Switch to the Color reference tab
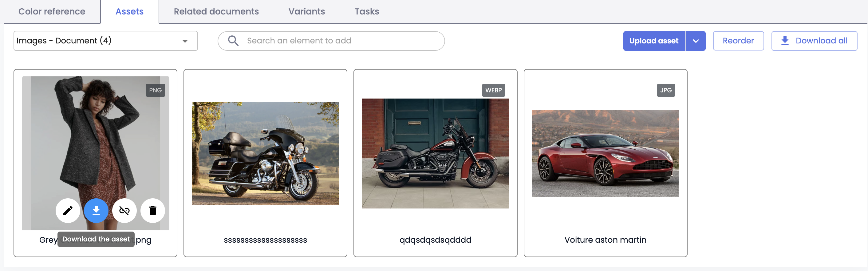The width and height of the screenshot is (868, 271). pyautogui.click(x=52, y=11)
